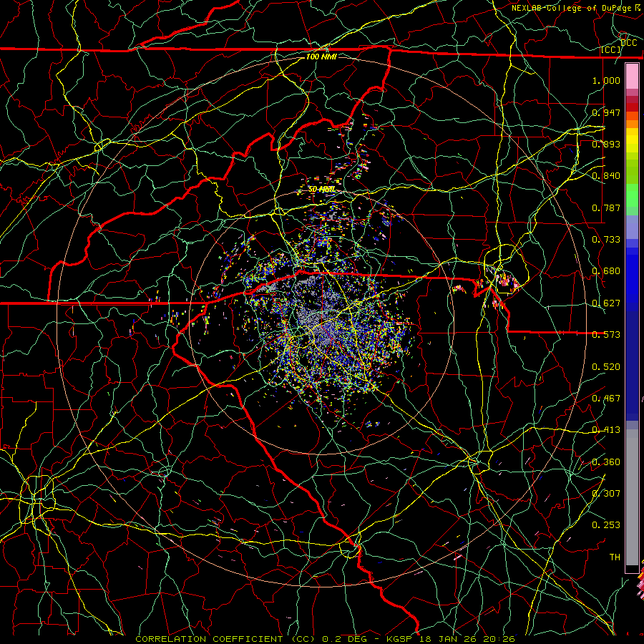The height and width of the screenshot is (644, 644).
Task: Click the 0.360 scale value
Action: click(606, 462)
